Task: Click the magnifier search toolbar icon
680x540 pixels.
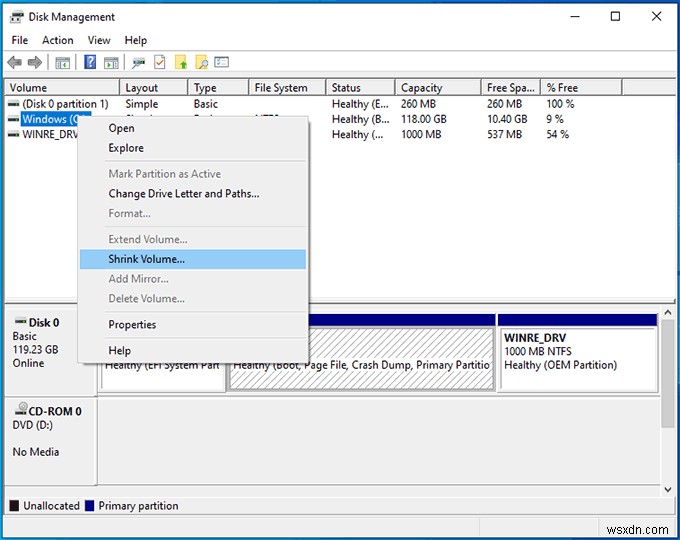Action: click(x=201, y=62)
